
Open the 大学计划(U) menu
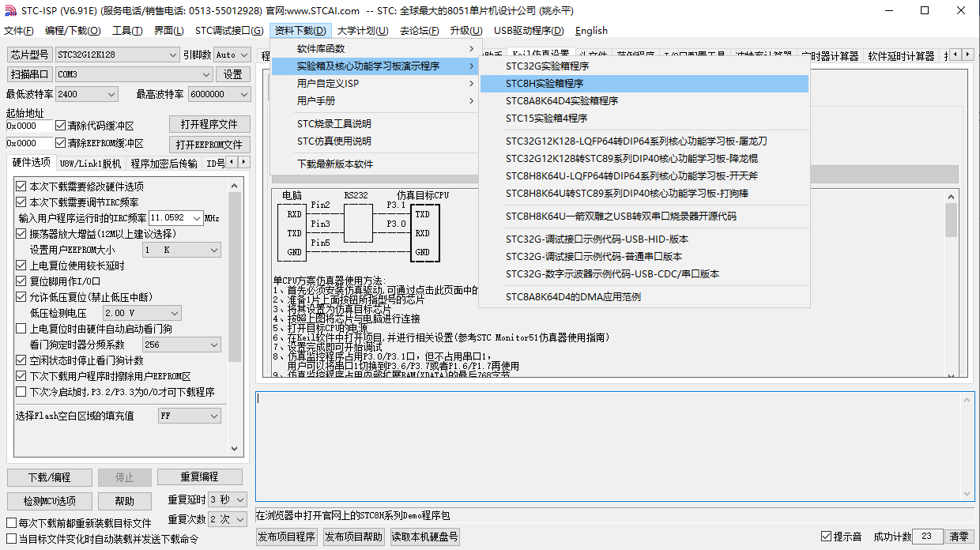(x=362, y=31)
